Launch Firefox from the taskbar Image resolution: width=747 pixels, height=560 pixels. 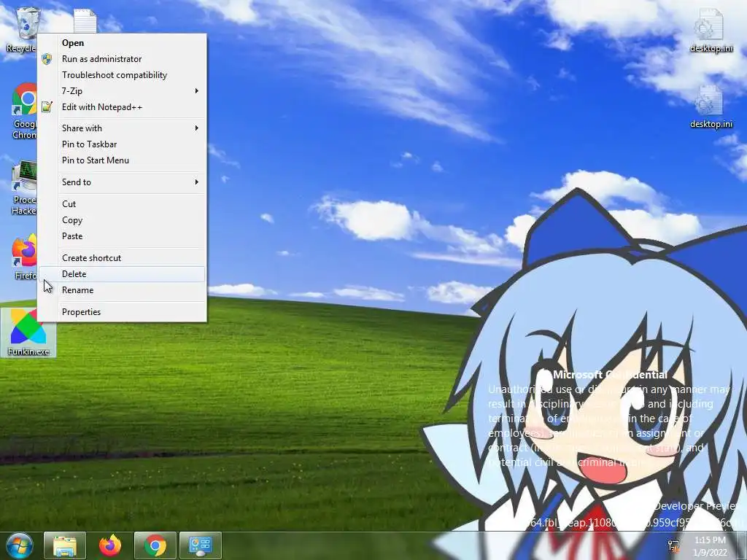click(109, 545)
